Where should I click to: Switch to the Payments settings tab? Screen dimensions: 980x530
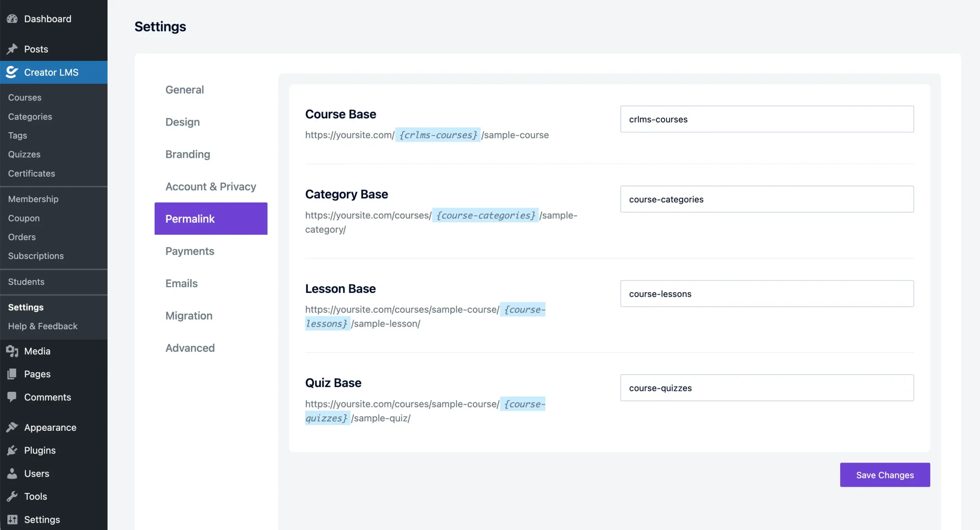pos(189,251)
